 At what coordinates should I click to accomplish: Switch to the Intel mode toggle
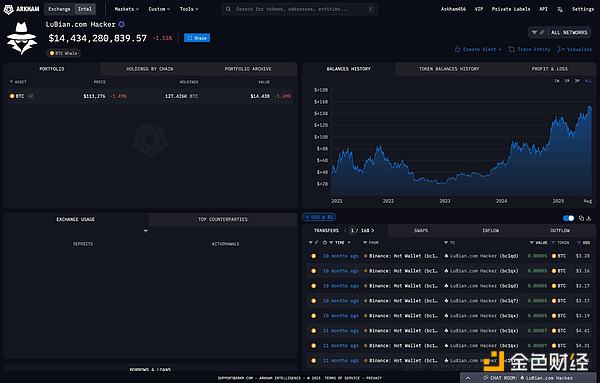click(x=85, y=9)
